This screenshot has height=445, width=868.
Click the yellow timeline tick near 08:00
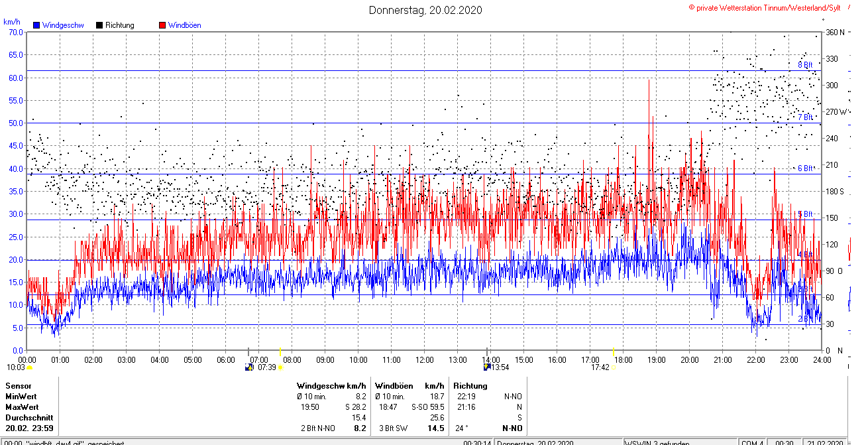click(280, 351)
